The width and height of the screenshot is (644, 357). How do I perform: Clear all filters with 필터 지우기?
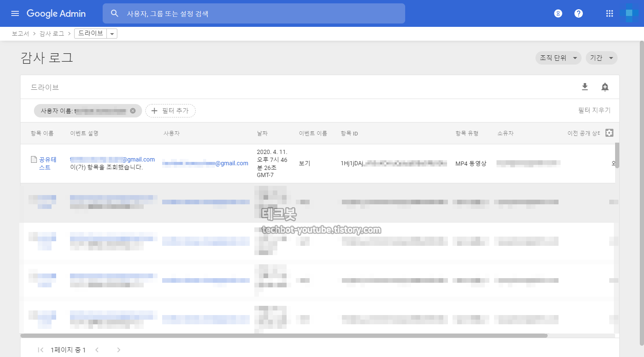click(x=594, y=110)
